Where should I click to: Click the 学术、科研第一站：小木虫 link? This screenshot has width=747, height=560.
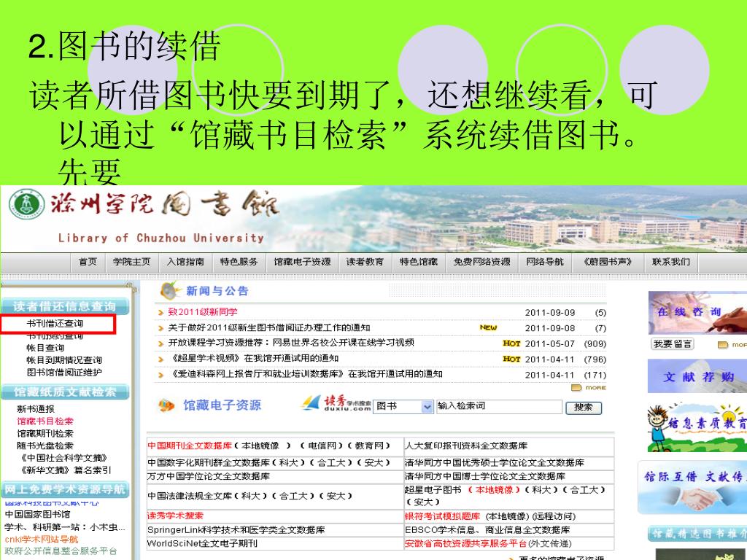(65, 527)
